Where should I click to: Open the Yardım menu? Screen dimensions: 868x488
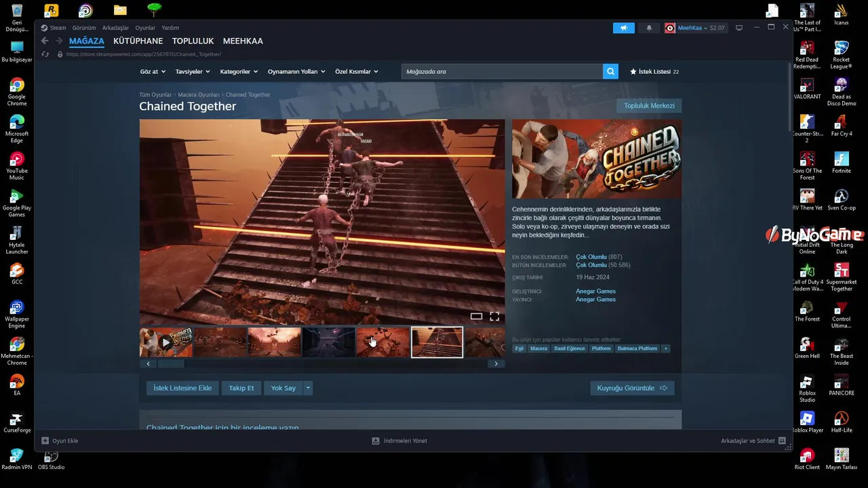[x=170, y=28]
